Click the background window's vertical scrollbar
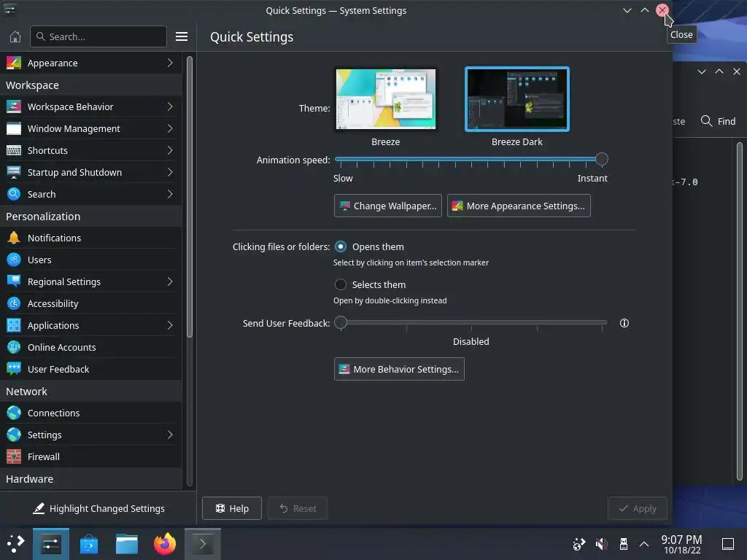The image size is (747, 560). pyautogui.click(x=740, y=312)
